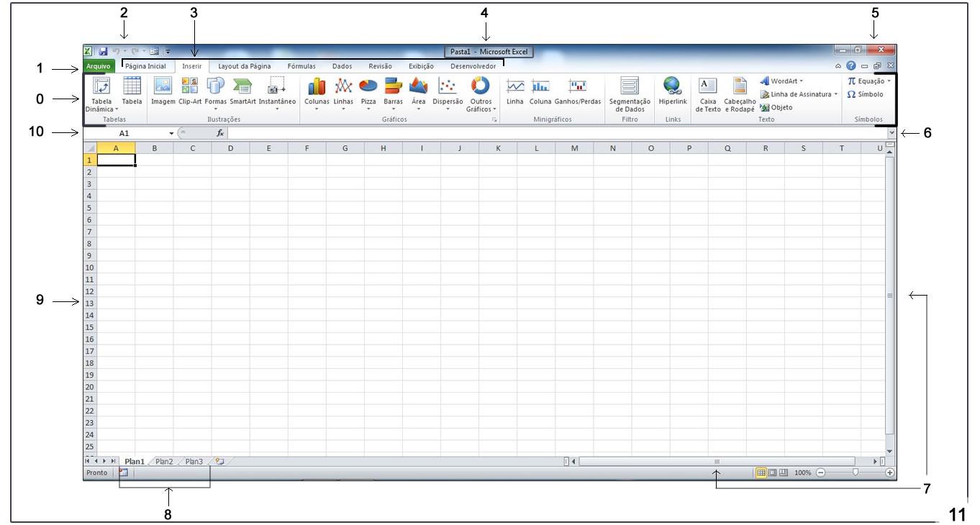Select the Plan3 sheet tab

point(194,462)
